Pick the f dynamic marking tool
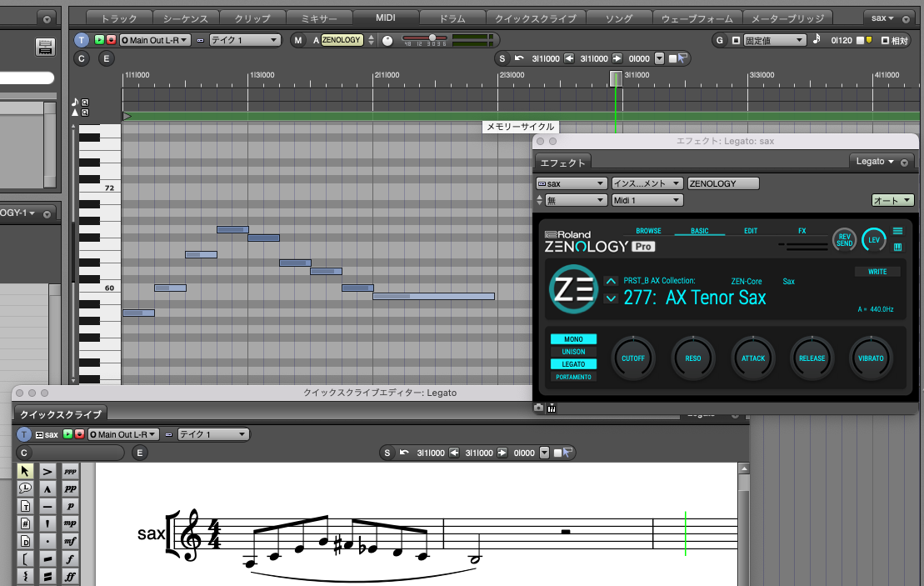924x586 pixels. [x=70, y=558]
